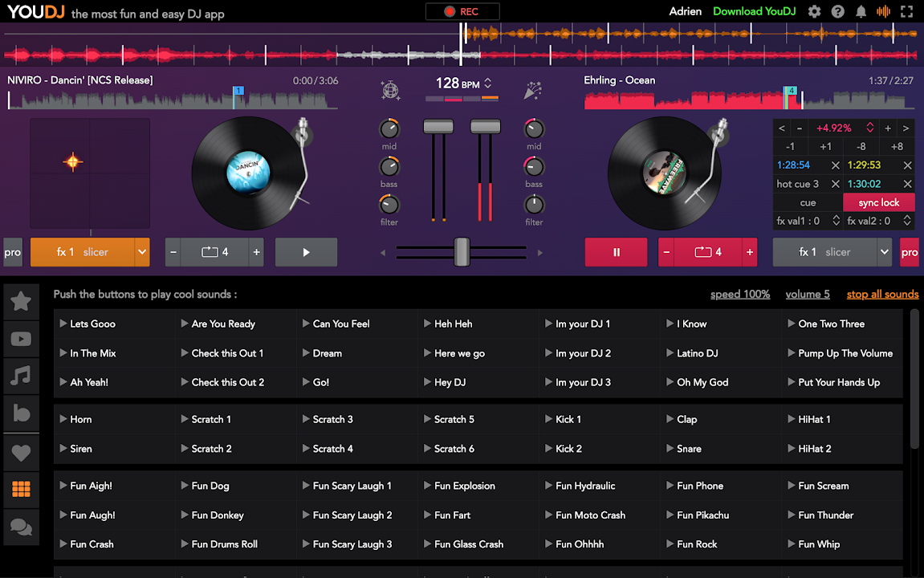This screenshot has width=924, height=578.
Task: Click the notifications bell icon
Action: [861, 11]
